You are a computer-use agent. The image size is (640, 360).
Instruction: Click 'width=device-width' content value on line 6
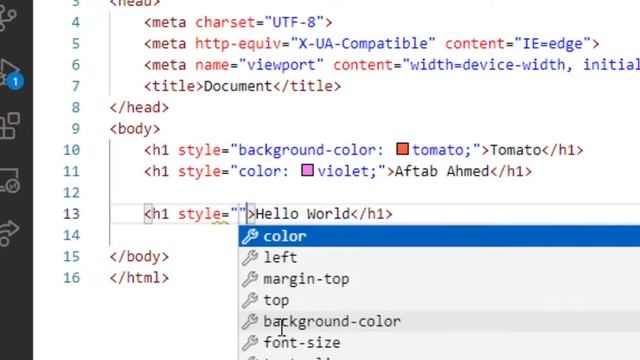point(488,65)
